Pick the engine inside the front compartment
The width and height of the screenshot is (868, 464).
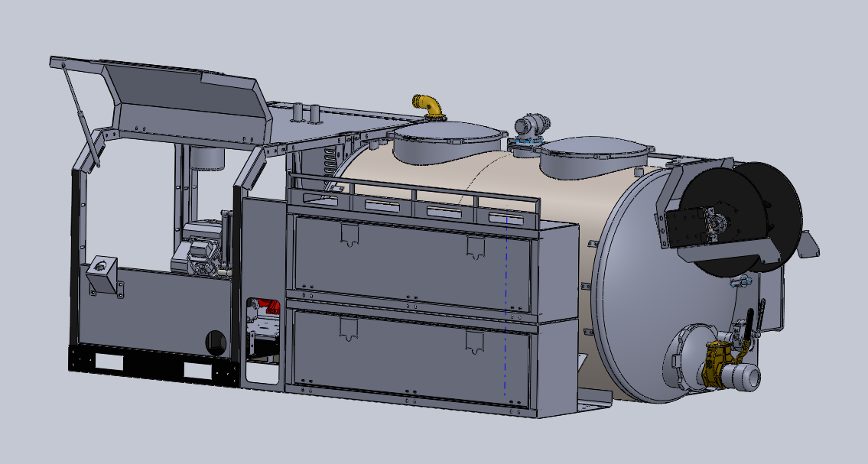click(x=200, y=252)
